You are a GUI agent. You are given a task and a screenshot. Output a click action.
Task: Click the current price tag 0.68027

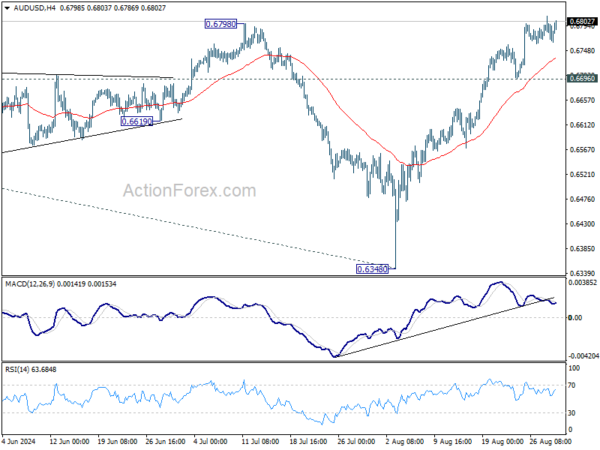tap(582, 22)
